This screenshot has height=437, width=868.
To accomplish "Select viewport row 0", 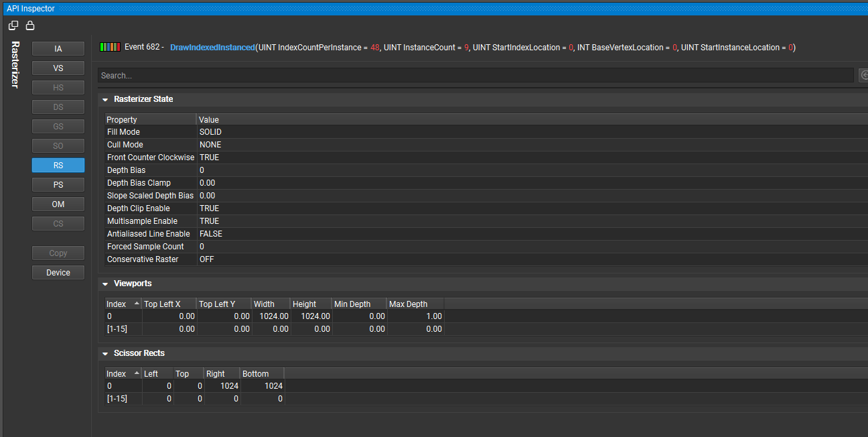I will tap(201, 316).
